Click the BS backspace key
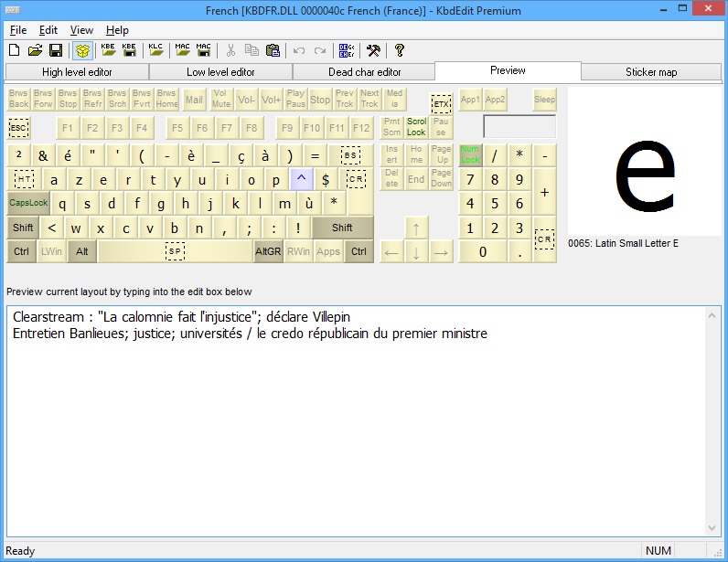 pyautogui.click(x=350, y=155)
